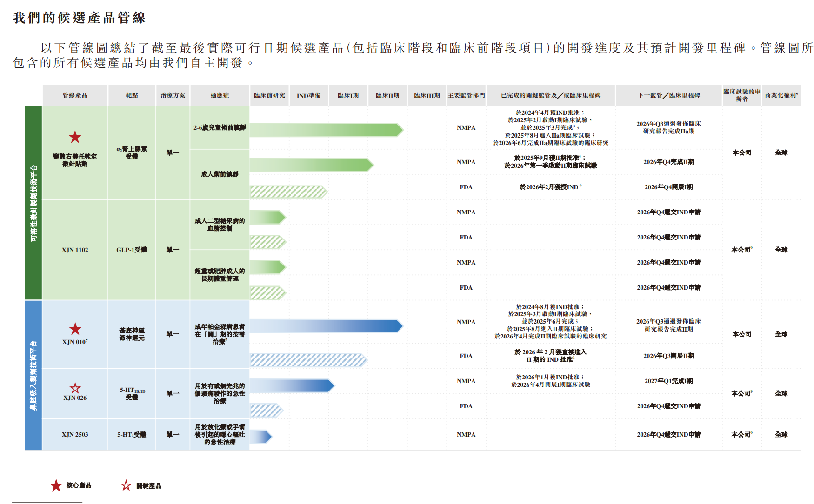Click the outlined star legend icon 關鍵產品
Image resolution: width=814 pixels, height=504 pixels.
(126, 485)
